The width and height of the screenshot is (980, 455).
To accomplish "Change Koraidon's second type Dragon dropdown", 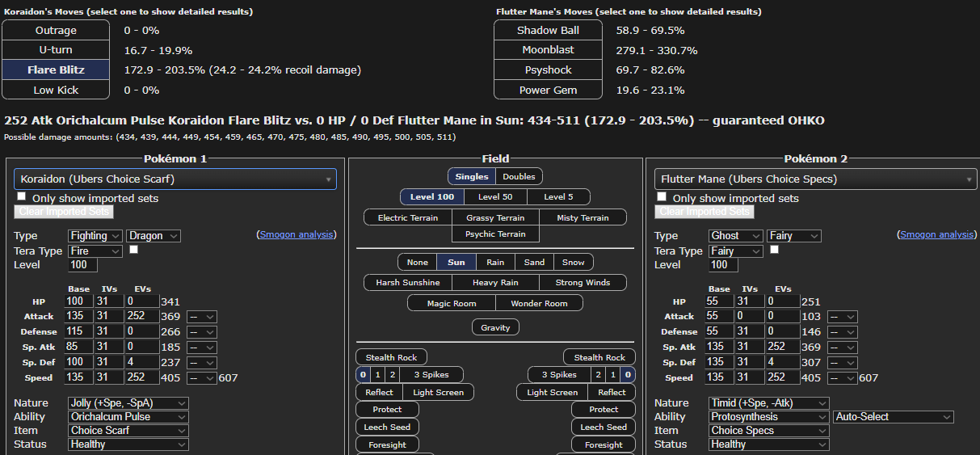I will coord(154,236).
